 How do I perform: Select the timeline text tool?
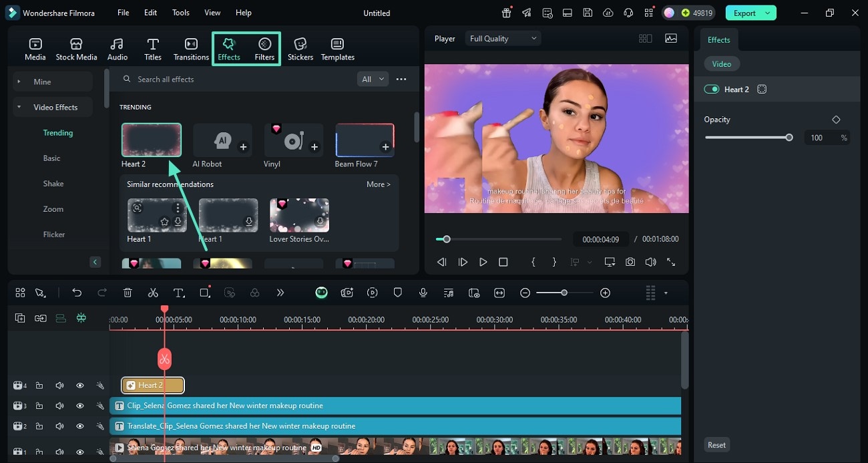tap(179, 293)
